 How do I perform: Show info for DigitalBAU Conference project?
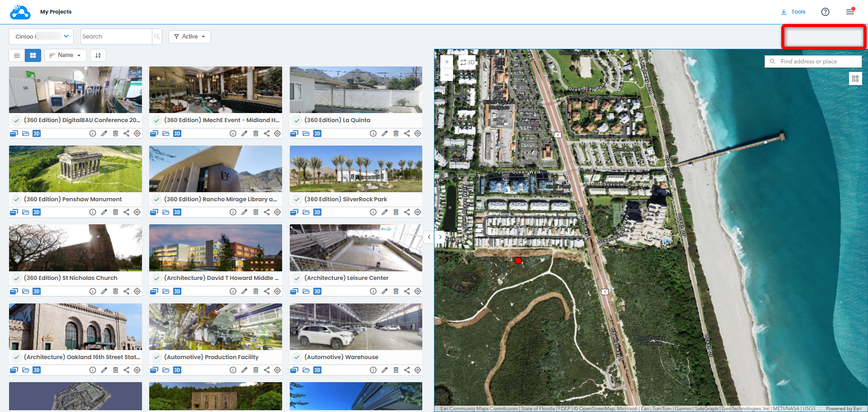pyautogui.click(x=93, y=133)
